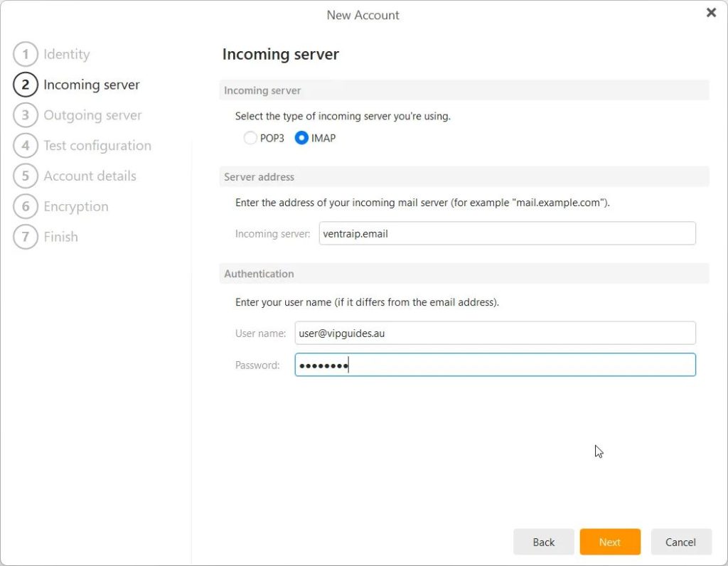Screen dimensions: 728x566
Task: Click the step 3 Outgoing server circle icon
Action: click(x=26, y=114)
